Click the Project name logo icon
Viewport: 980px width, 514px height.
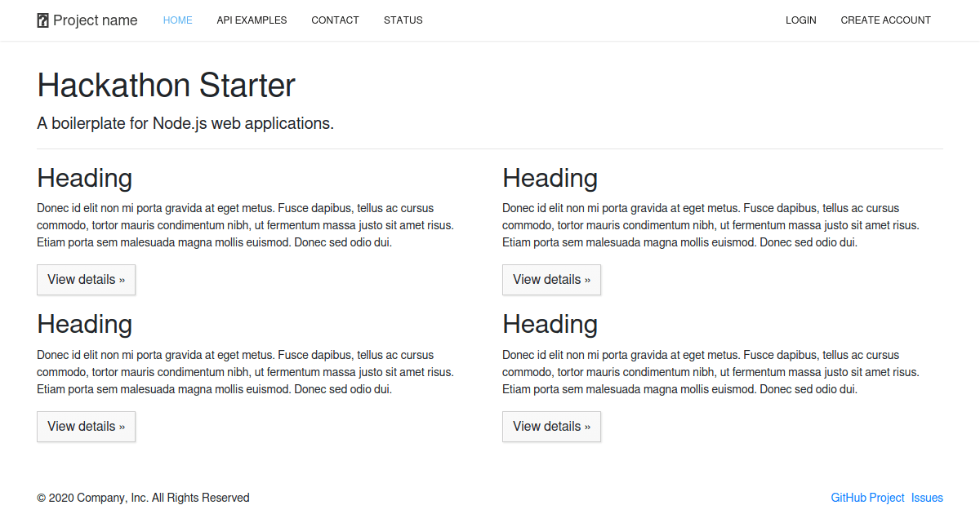(x=42, y=20)
